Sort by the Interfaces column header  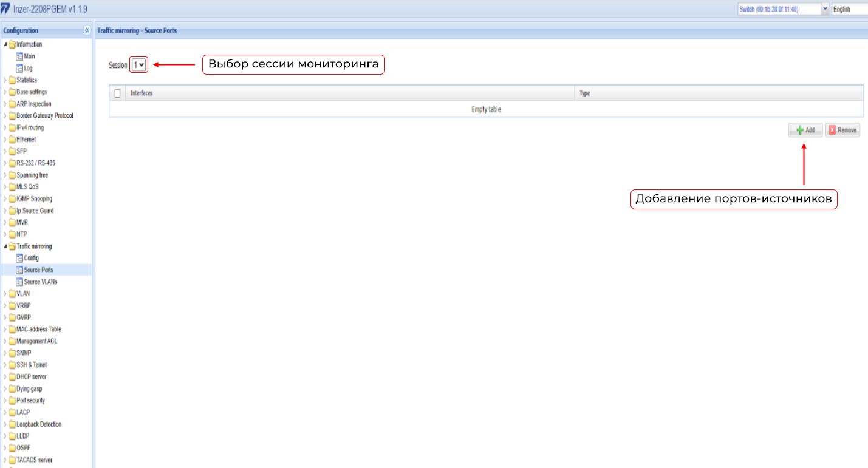[142, 93]
